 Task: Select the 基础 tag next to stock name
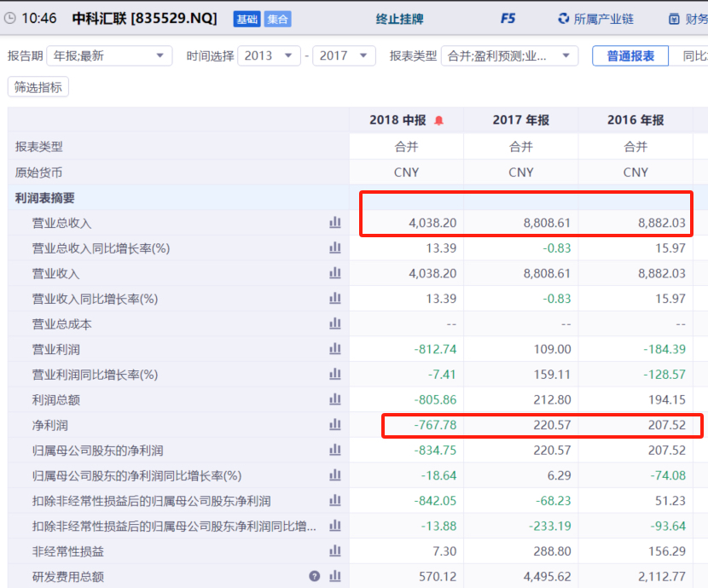(247, 18)
